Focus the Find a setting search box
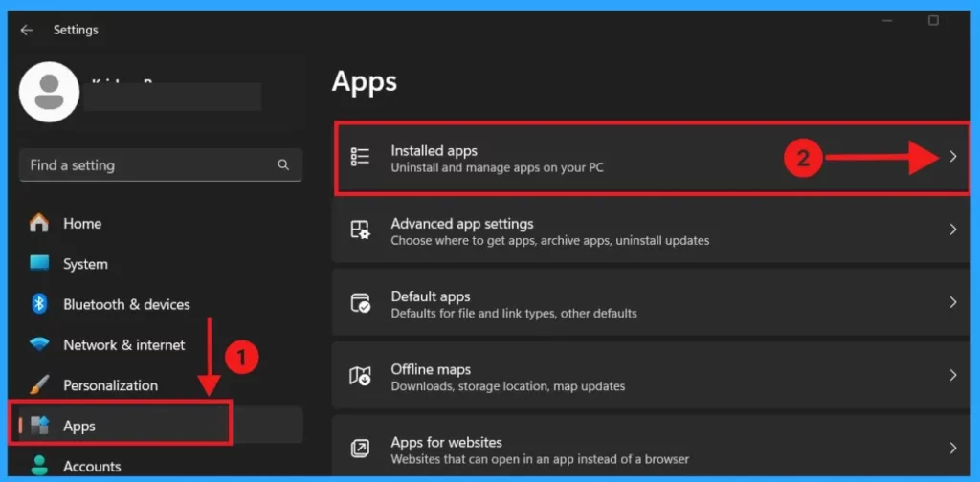 click(148, 165)
